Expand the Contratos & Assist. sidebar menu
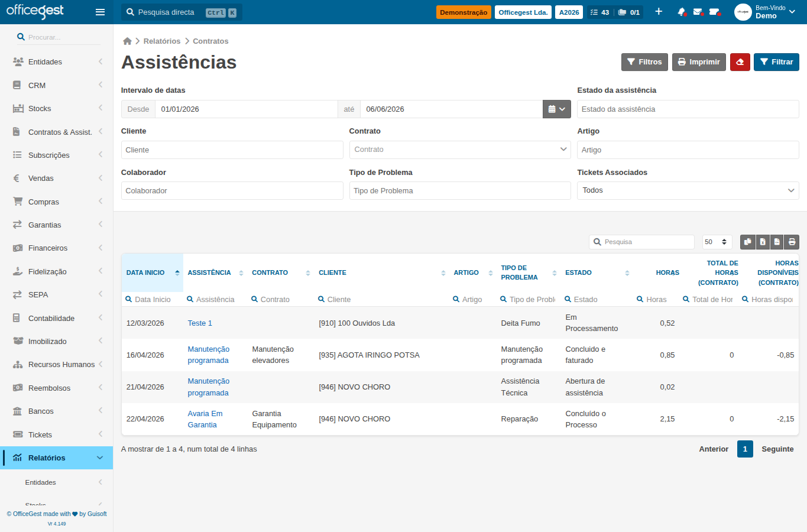 pyautogui.click(x=57, y=132)
